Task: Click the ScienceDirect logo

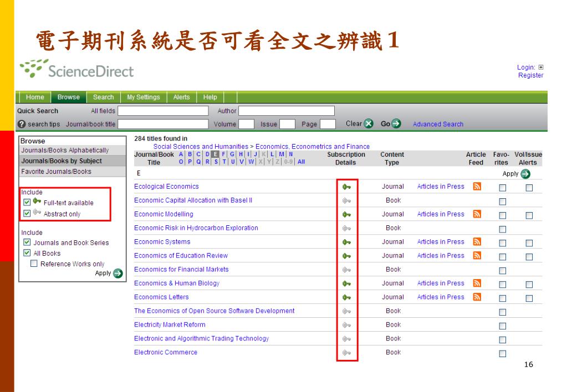Action: coord(76,69)
